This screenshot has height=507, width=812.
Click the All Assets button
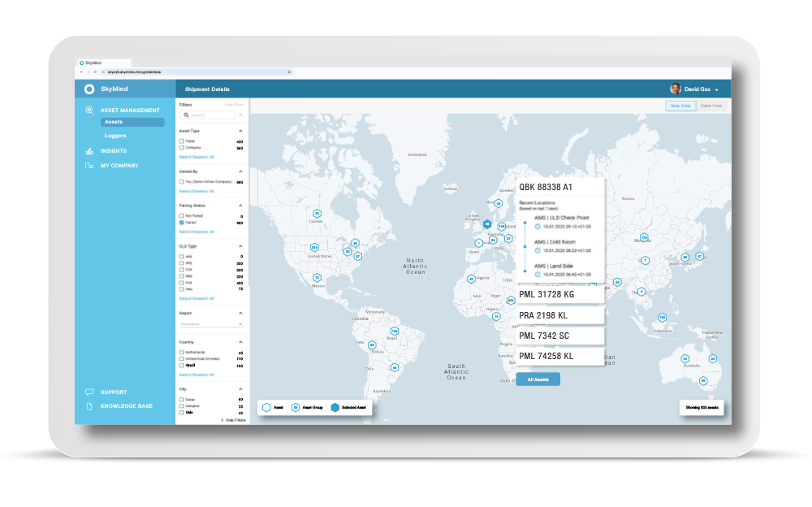pos(538,379)
